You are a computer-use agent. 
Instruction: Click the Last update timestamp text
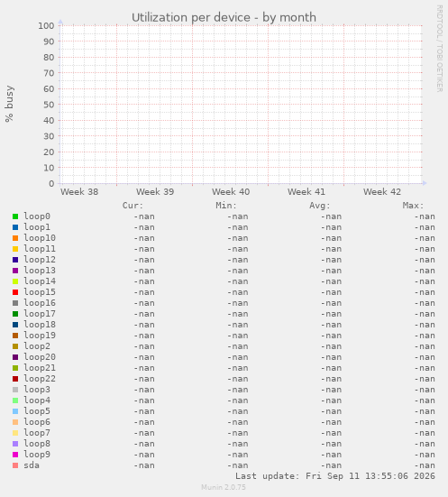(335, 476)
